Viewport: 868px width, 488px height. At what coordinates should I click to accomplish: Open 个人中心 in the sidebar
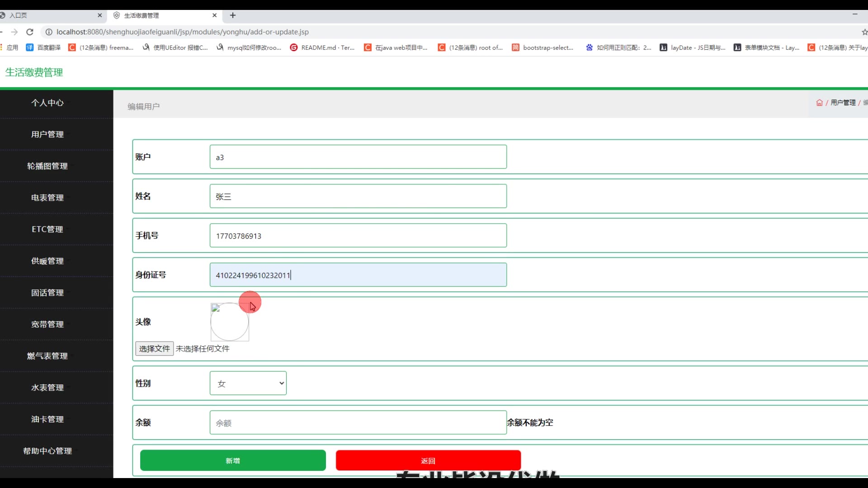pos(47,103)
